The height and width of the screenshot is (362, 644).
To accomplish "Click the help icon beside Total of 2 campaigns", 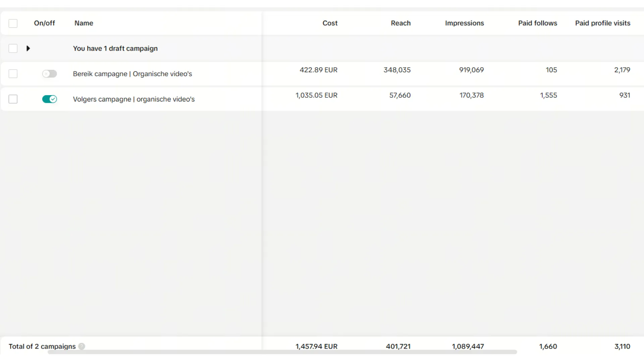I will tap(82, 346).
